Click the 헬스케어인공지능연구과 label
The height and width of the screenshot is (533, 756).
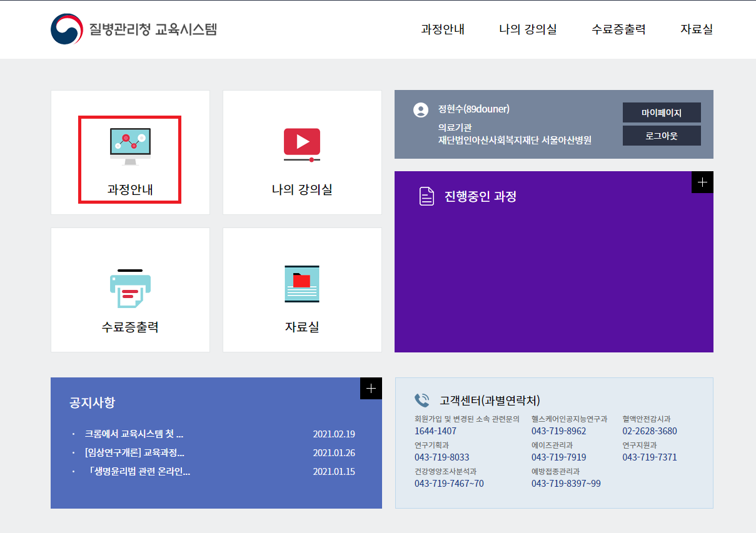point(569,419)
